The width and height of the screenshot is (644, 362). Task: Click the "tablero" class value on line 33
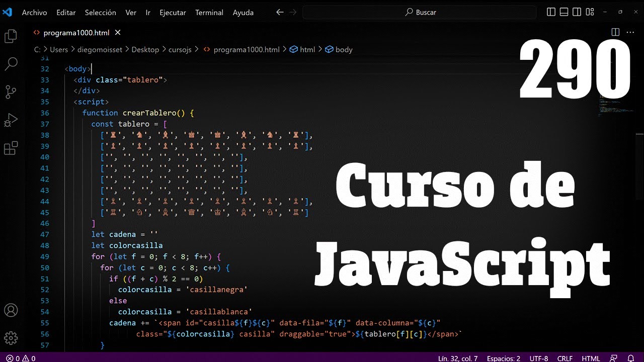(x=143, y=80)
